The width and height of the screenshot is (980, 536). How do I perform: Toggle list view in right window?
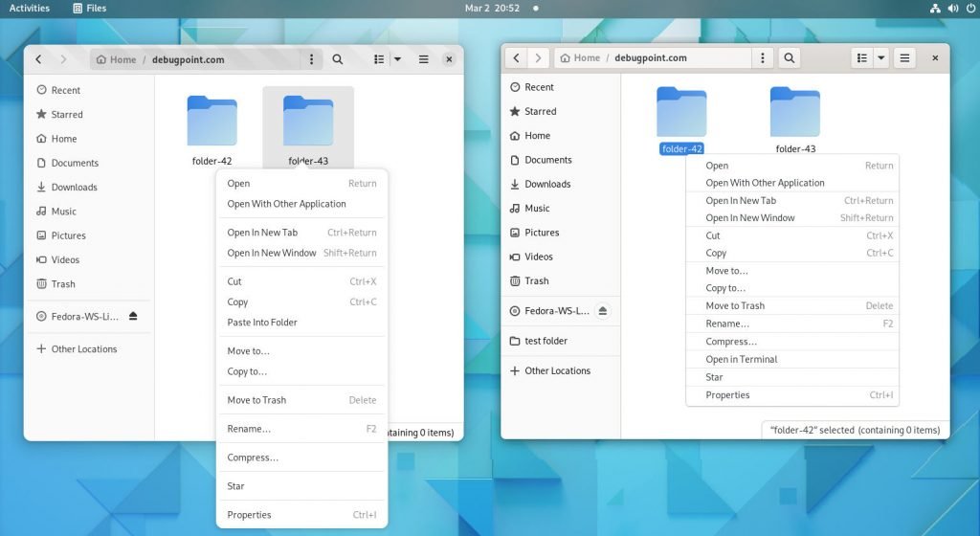coord(862,58)
